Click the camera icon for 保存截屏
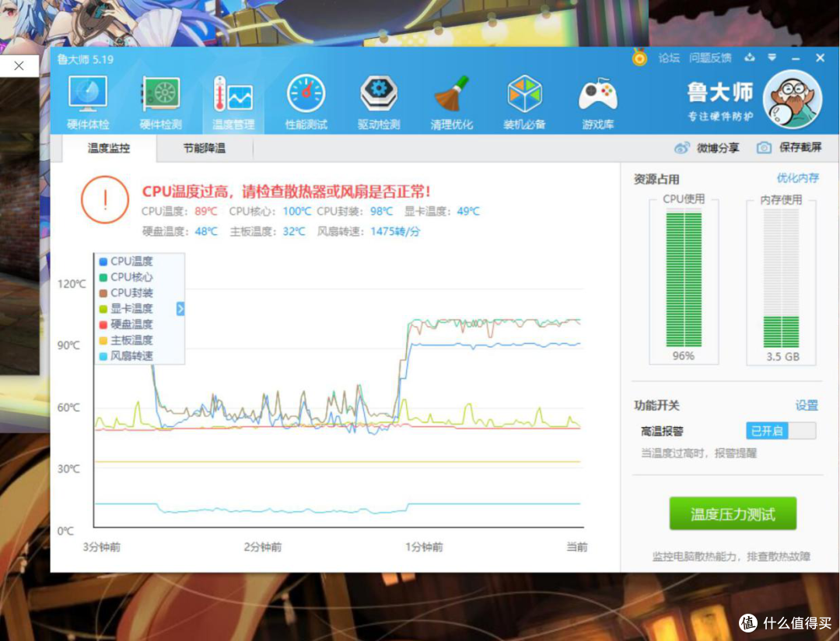 click(x=764, y=147)
